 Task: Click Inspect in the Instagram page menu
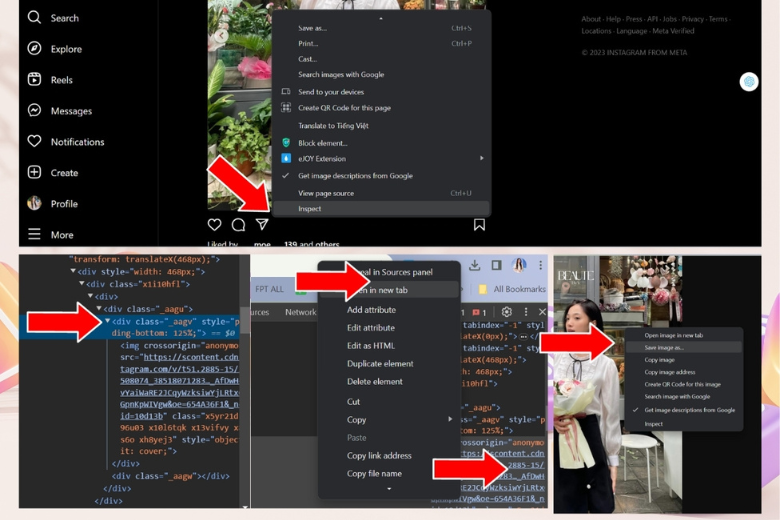(x=381, y=208)
